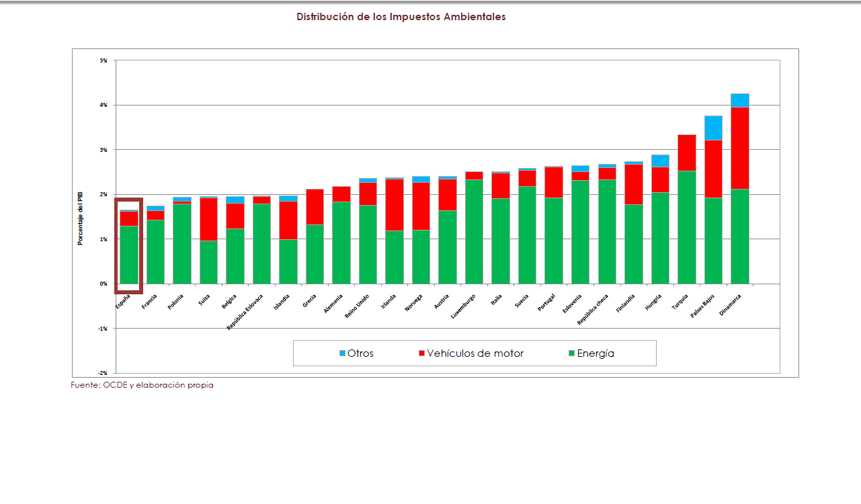861x504 pixels.
Task: Click the source note Fuente: OCDE y elaboración propia
Action: 142,385
